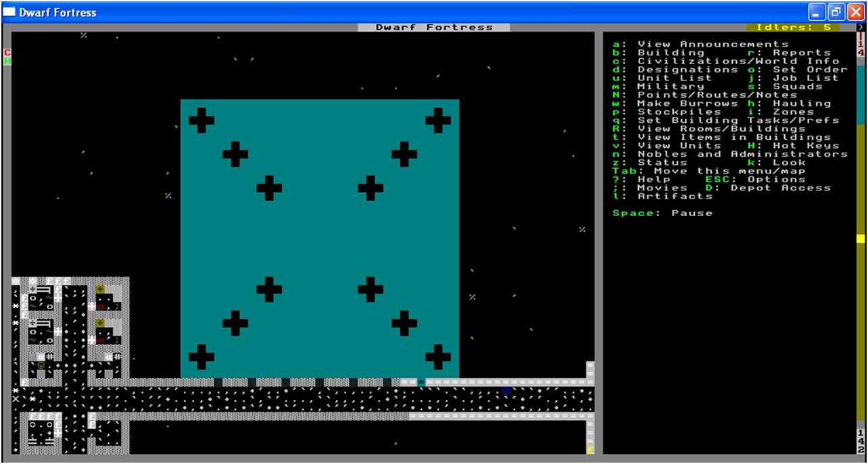Click the yellow £ symbol at map corner
This screenshot has height=464, width=868.
[590, 450]
